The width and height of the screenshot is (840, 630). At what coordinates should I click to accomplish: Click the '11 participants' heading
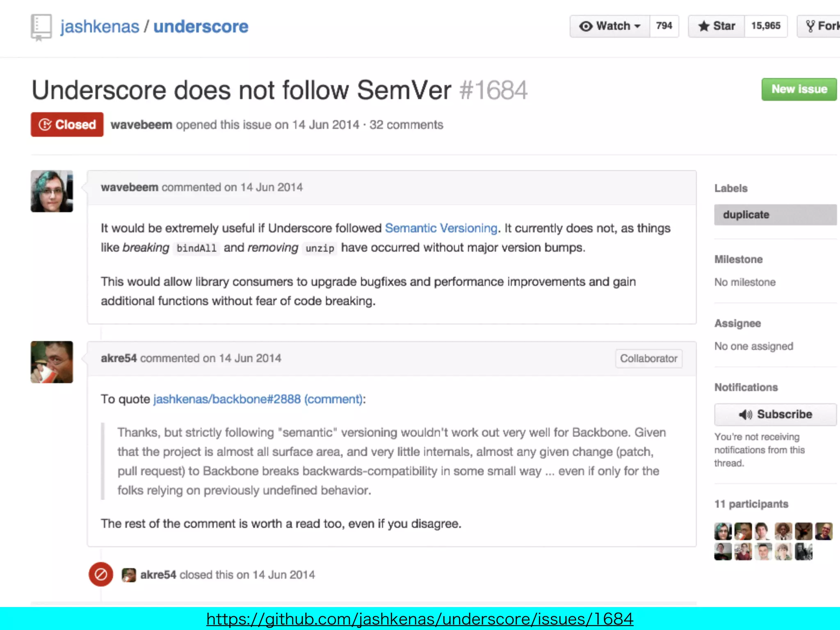tap(751, 504)
